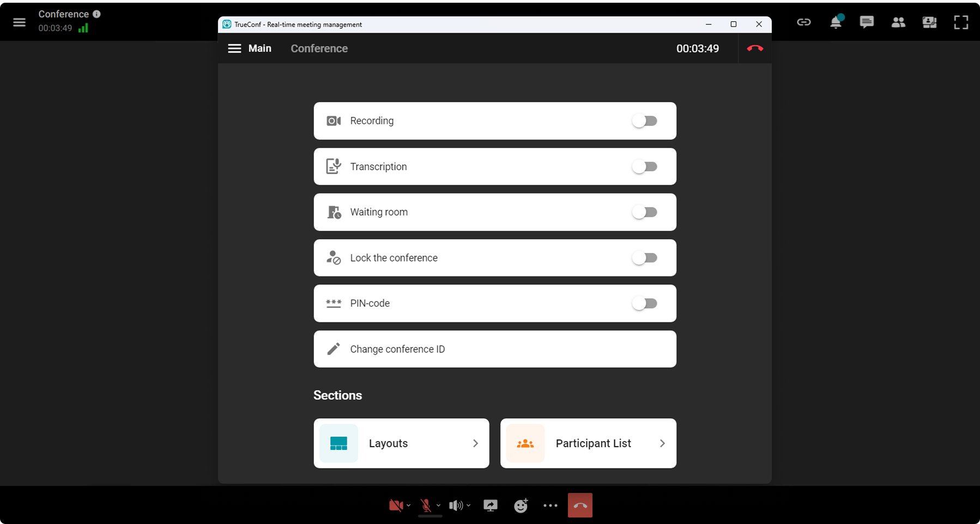This screenshot has height=524, width=980.
Task: Toggle Lock the conference on
Action: click(x=644, y=258)
